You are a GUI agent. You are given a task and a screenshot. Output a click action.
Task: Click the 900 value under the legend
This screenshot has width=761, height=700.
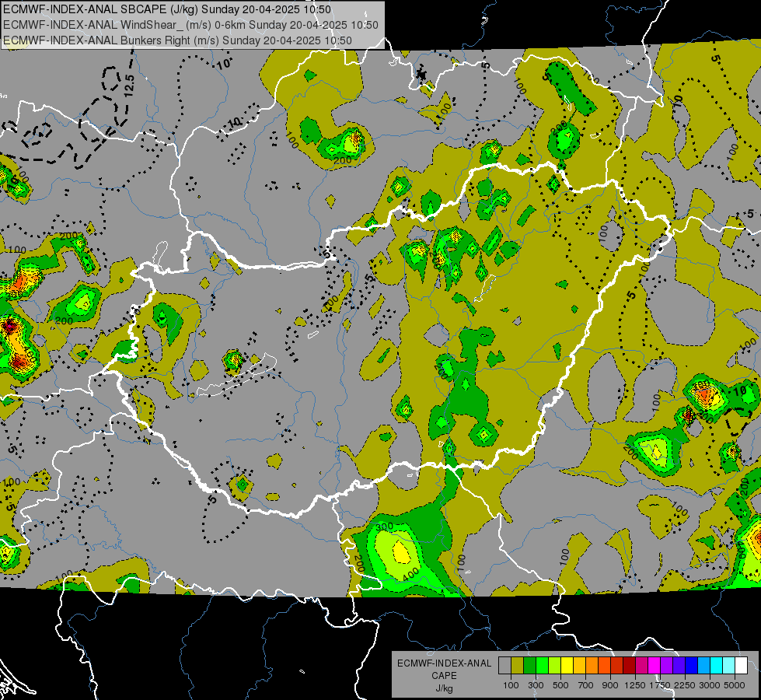click(x=610, y=685)
